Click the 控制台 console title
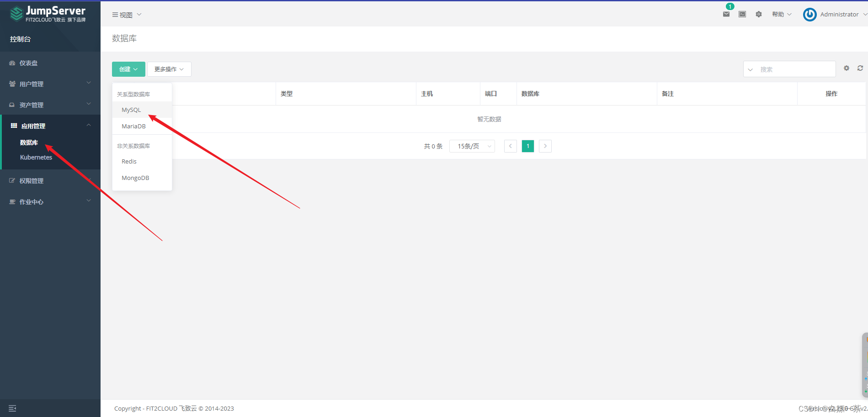This screenshot has height=417, width=868. [21, 39]
